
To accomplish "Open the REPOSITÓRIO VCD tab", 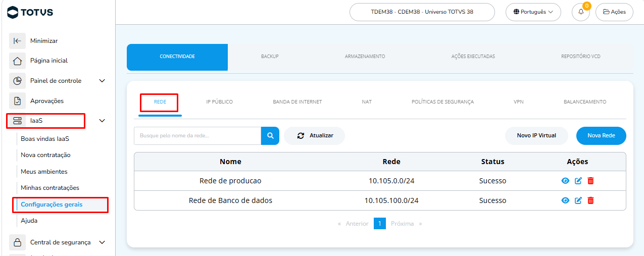I will 581,57.
